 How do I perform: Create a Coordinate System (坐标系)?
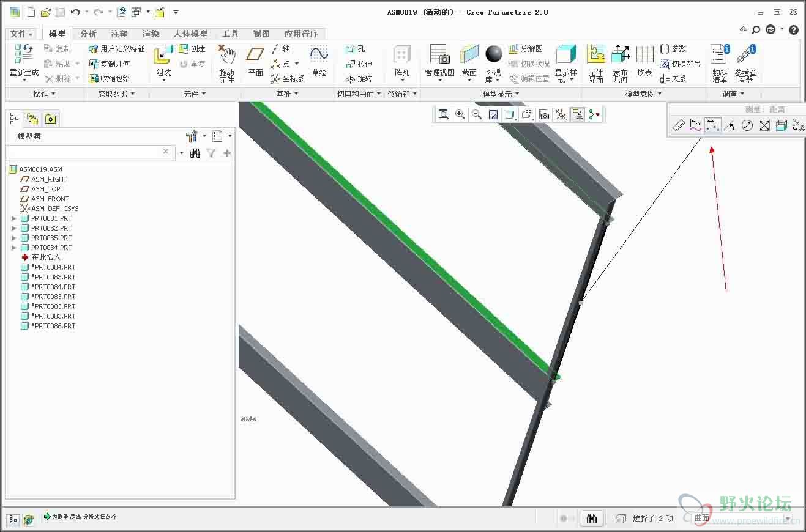click(x=287, y=79)
